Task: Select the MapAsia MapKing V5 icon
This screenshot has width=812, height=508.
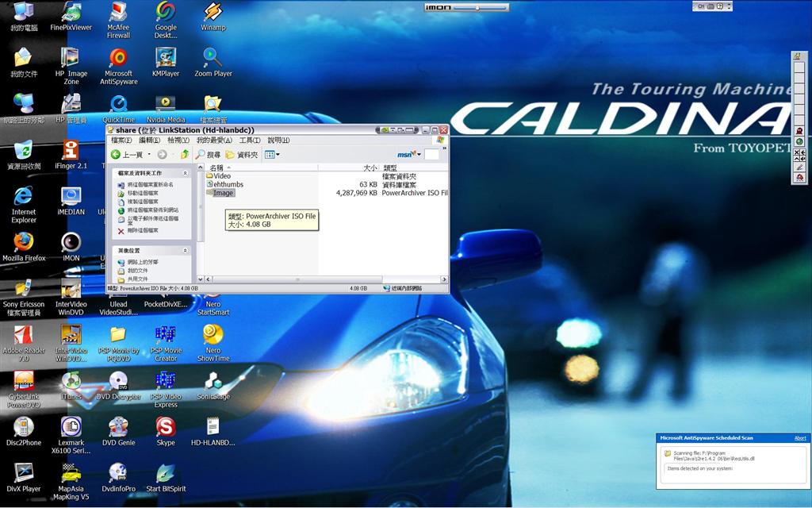Action: pyautogui.click(x=71, y=482)
